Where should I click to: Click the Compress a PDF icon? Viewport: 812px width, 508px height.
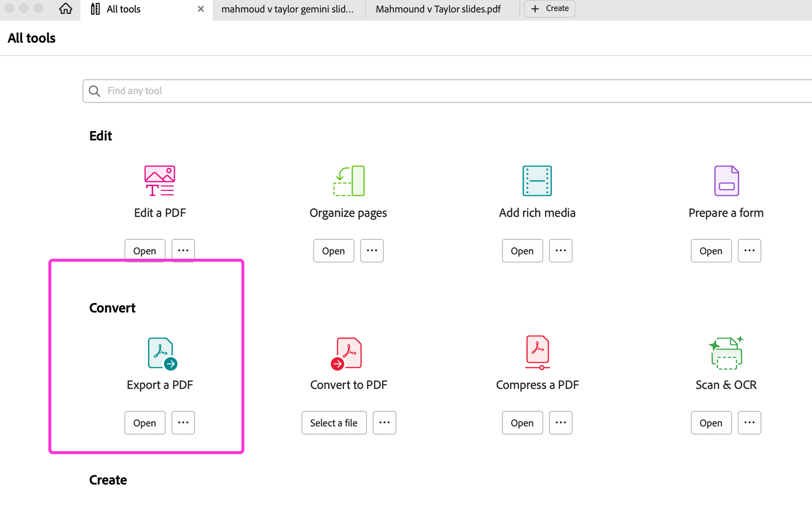[x=537, y=352]
